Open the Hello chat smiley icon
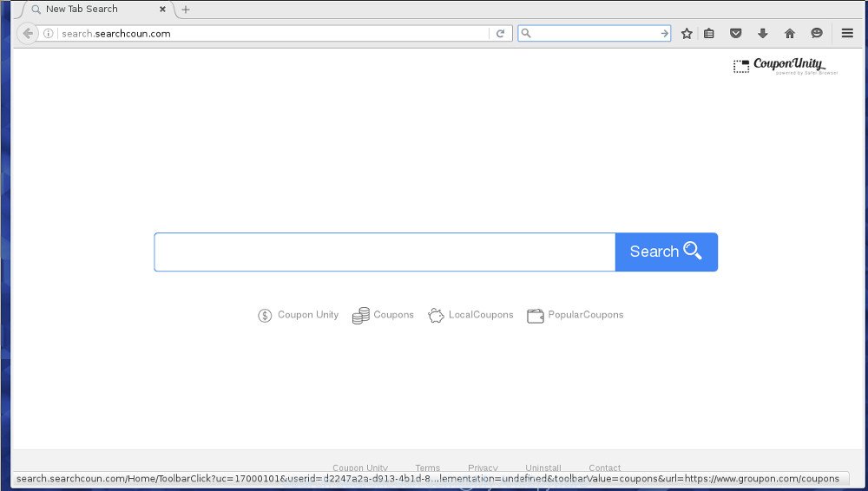This screenshot has height=491, width=868. 817,33
